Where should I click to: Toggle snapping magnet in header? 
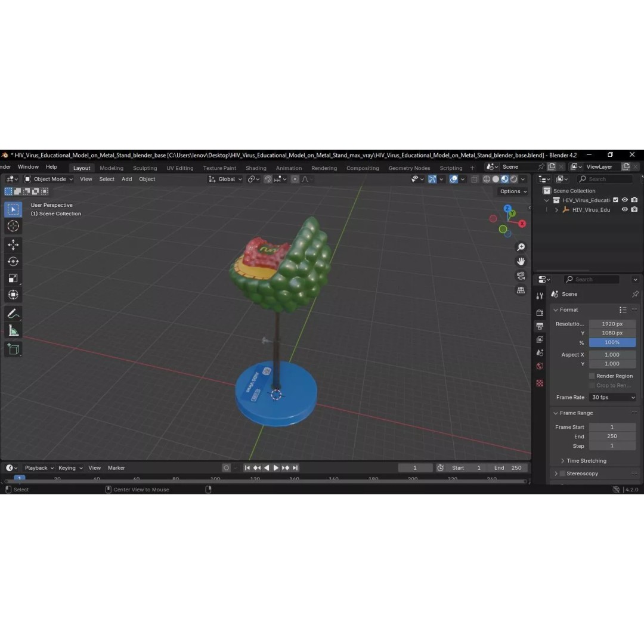pos(268,179)
